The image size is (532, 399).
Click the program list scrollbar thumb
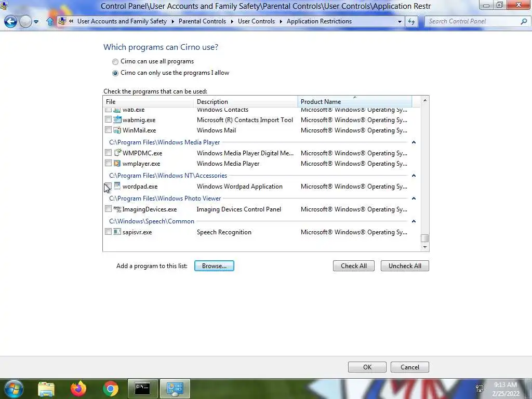[x=425, y=238]
